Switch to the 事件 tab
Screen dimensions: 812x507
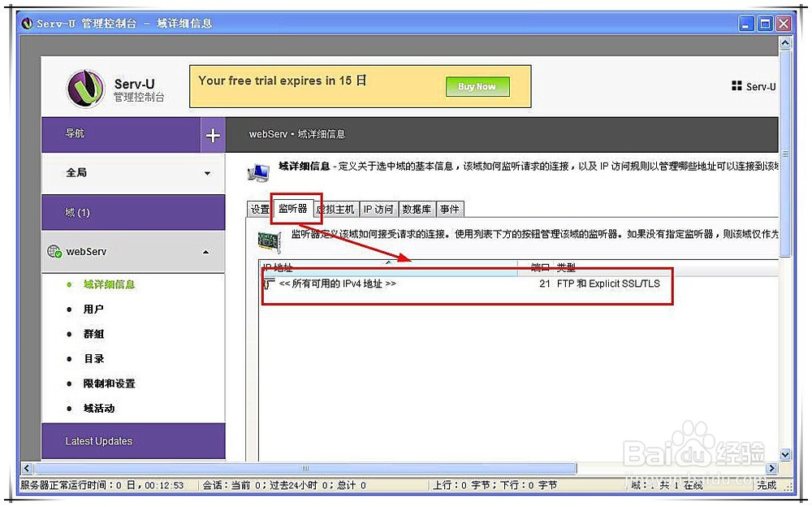[x=450, y=210]
